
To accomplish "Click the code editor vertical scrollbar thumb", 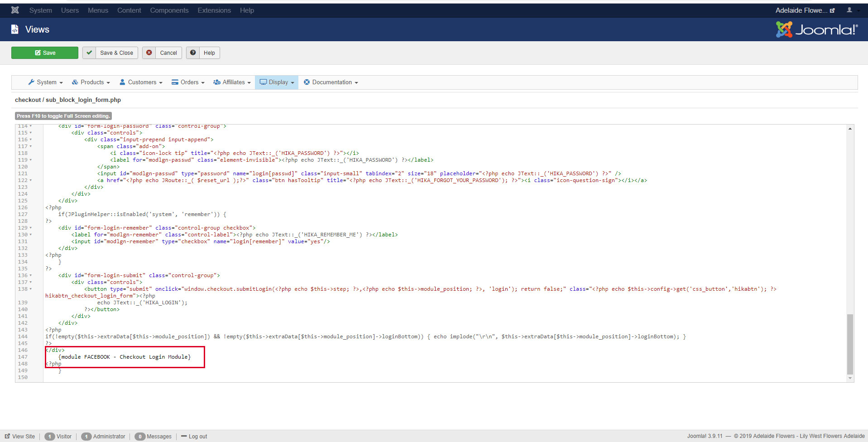I will click(x=850, y=344).
